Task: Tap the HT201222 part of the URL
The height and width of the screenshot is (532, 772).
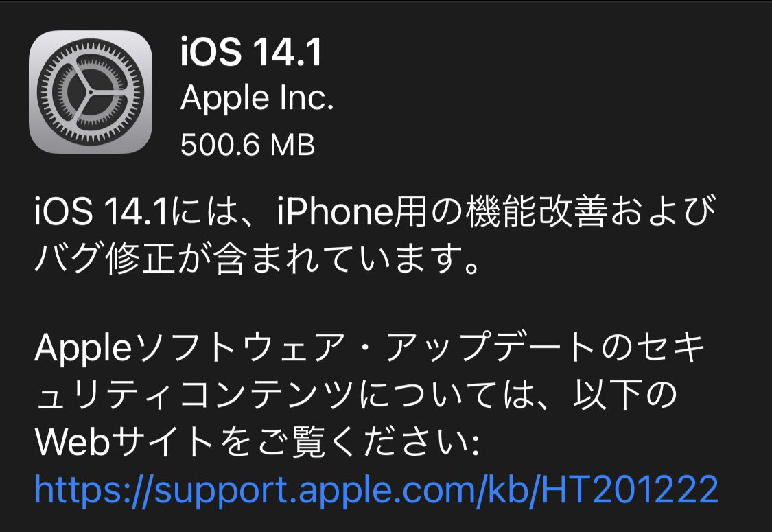Action: (630, 489)
